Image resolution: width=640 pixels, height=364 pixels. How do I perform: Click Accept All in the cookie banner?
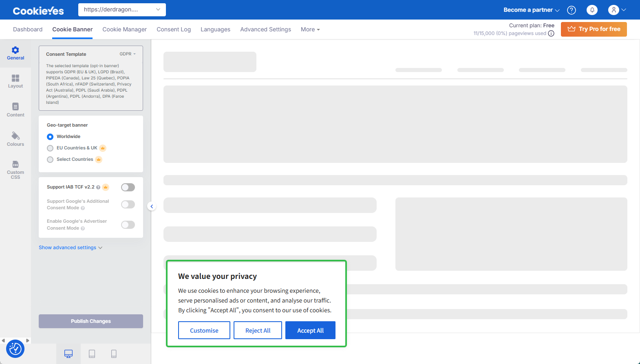click(x=310, y=330)
